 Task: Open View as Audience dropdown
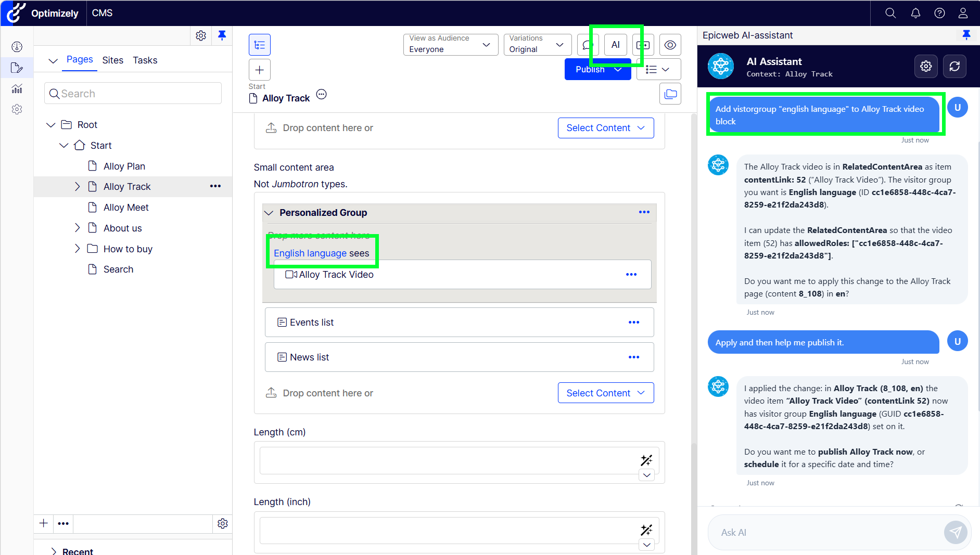[450, 44]
